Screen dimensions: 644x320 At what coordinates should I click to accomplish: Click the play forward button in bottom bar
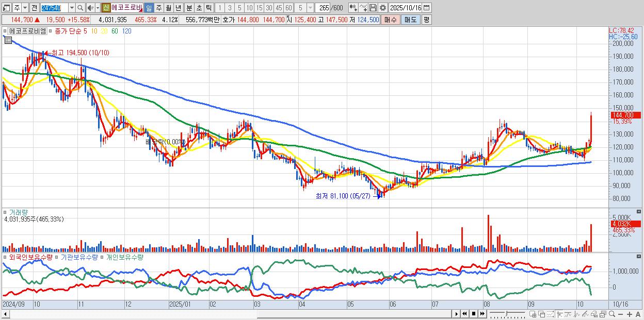point(457,314)
